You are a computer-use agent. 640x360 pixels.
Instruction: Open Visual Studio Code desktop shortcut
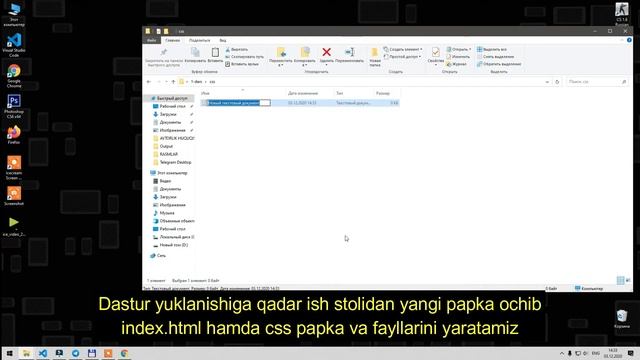(x=14, y=45)
